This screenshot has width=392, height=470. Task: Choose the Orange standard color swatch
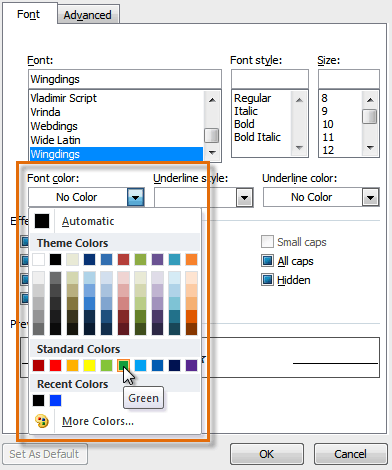pyautogui.click(x=72, y=366)
